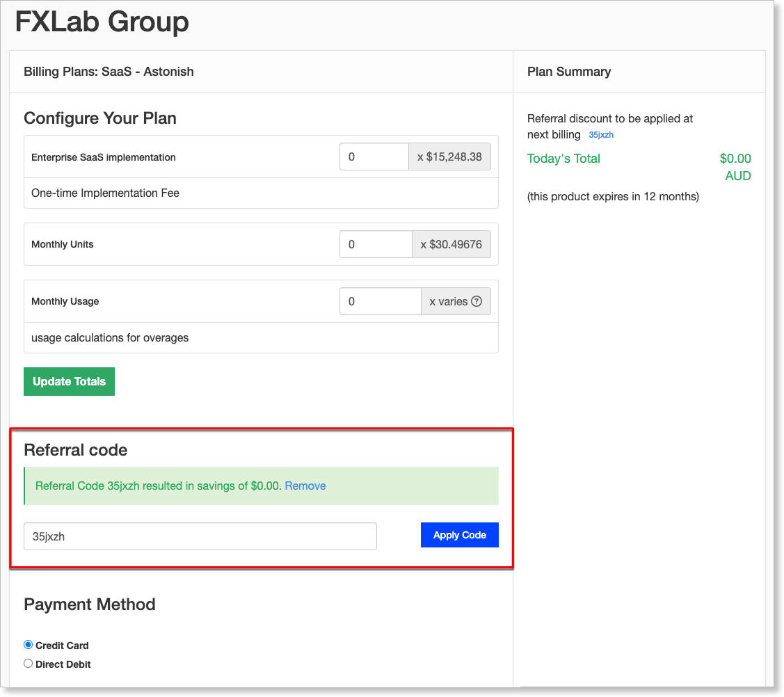Click the blue Apply Code button
This screenshot has height=697, width=784.
[x=460, y=535]
